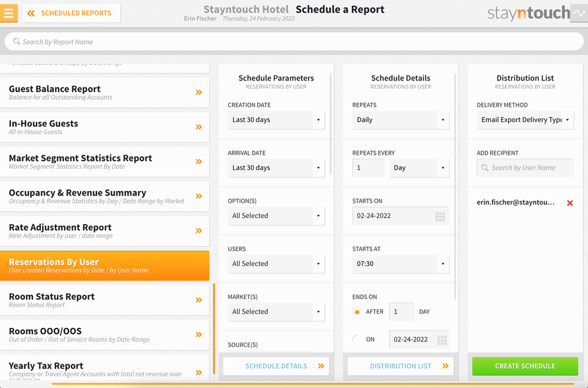Viewport: 588px width, 388px height.
Task: Click the Ends On date field
Action: tap(419, 339)
